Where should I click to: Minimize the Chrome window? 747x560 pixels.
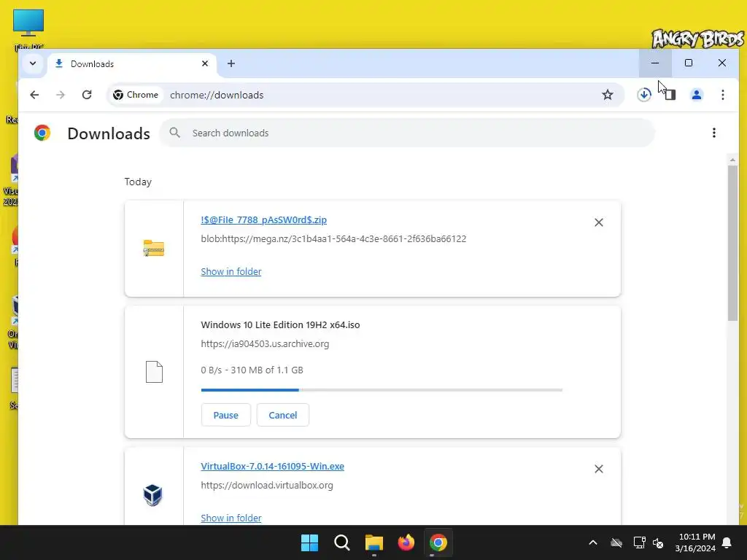656,63
